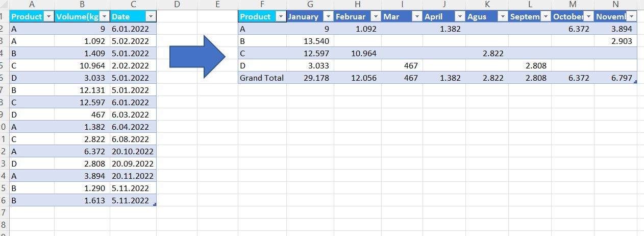
Task: Select the cell with value 13.540
Action: 310,41
